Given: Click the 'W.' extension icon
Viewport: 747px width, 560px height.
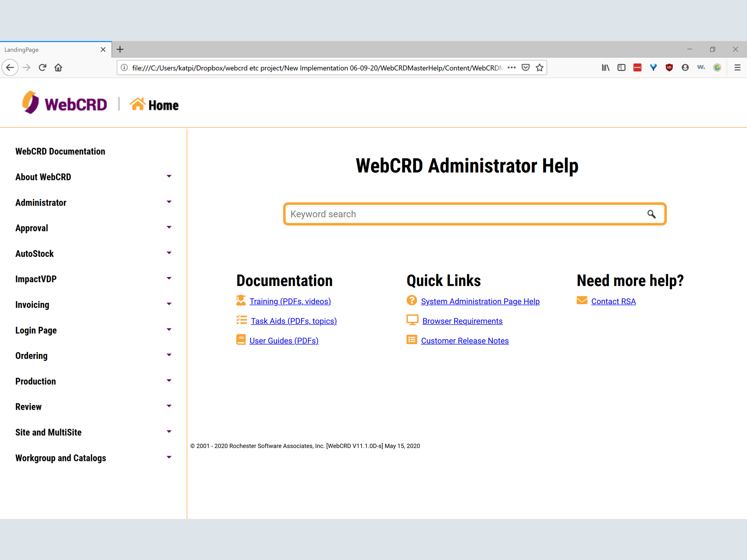Looking at the screenshot, I should tap(701, 67).
